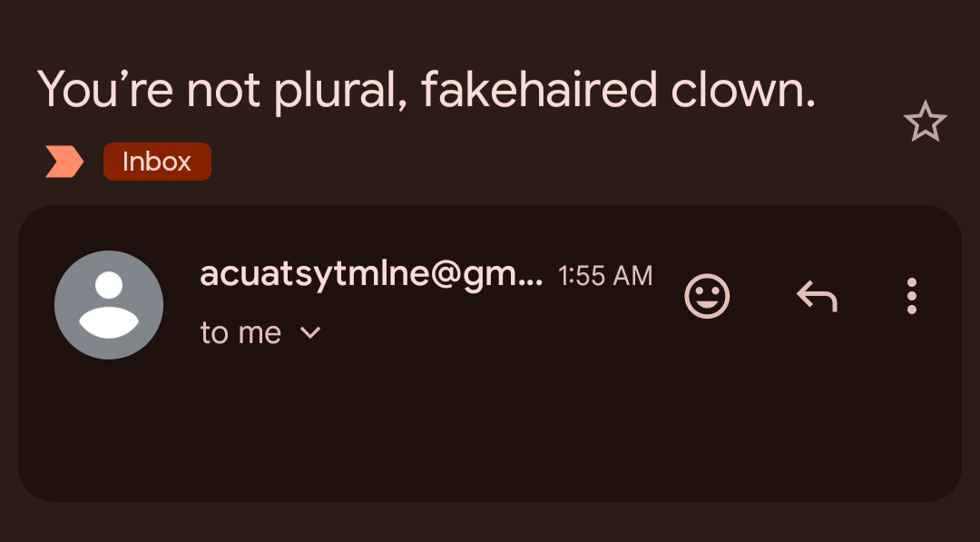The width and height of the screenshot is (980, 542).
Task: Star this email conversation
Action: [925, 123]
